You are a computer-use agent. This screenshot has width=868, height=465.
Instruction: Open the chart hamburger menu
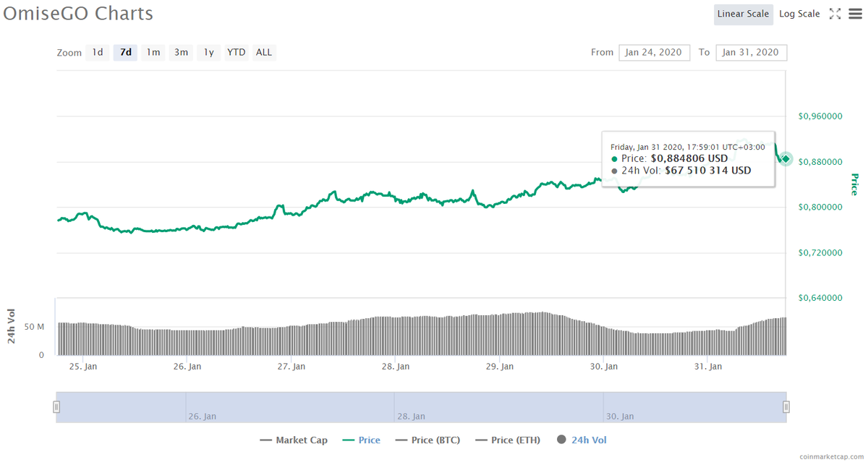coord(855,14)
